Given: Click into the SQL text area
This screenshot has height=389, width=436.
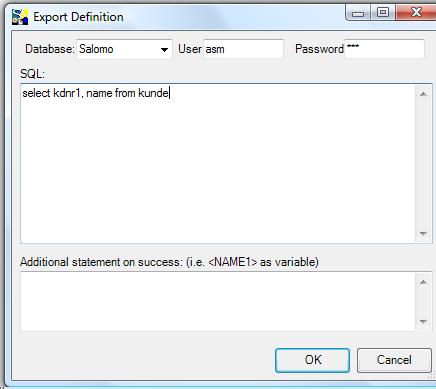Looking at the screenshot, I should [218, 163].
